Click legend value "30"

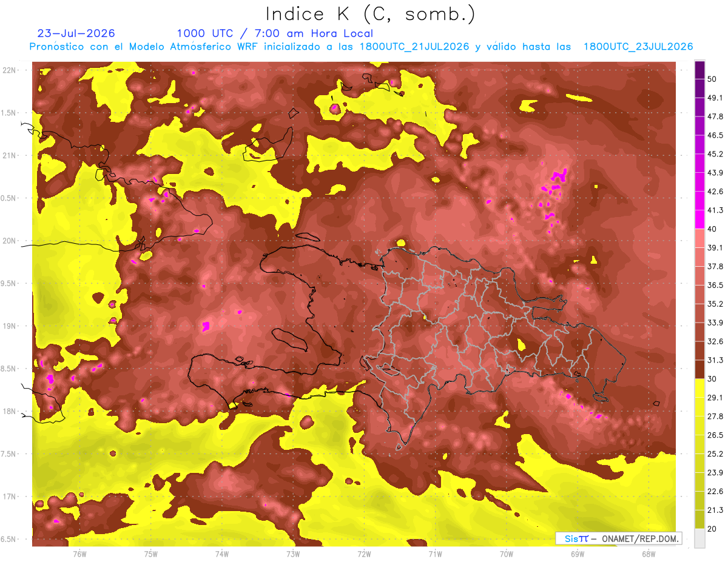pos(712,379)
